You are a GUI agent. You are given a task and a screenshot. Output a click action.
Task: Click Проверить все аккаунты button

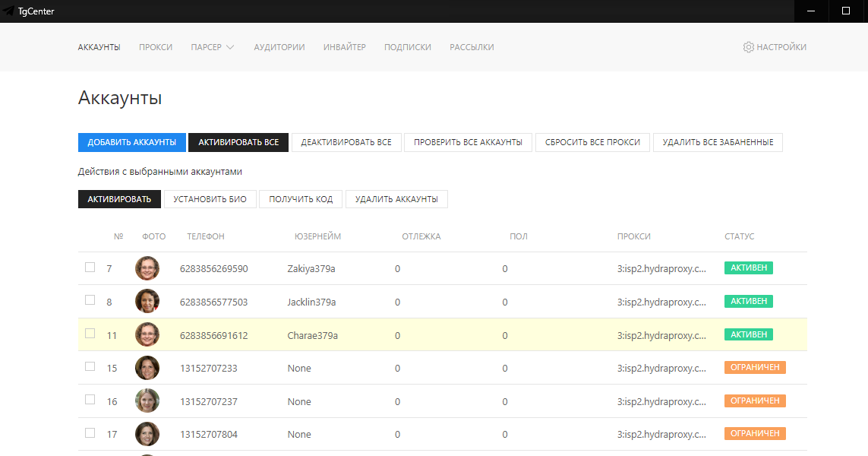click(x=468, y=142)
